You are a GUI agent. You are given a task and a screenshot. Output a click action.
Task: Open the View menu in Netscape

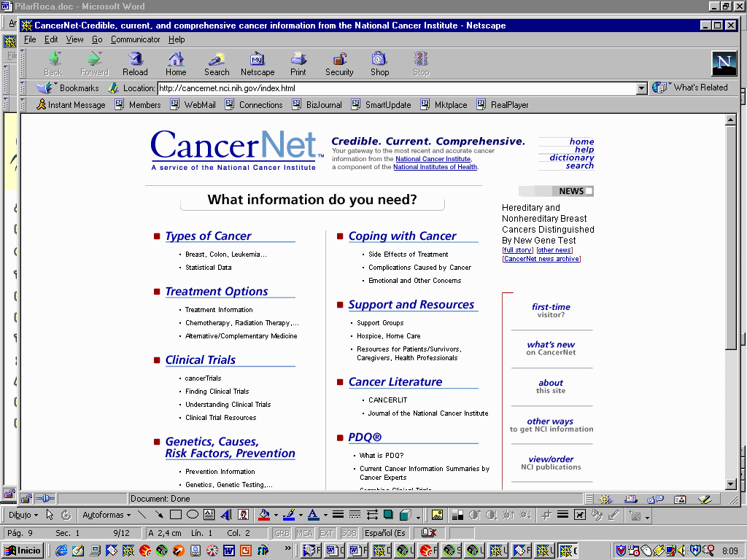tap(74, 39)
